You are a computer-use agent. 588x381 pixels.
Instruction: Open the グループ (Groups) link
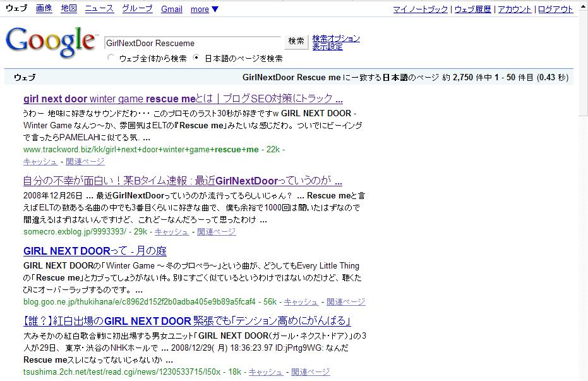pyautogui.click(x=137, y=9)
